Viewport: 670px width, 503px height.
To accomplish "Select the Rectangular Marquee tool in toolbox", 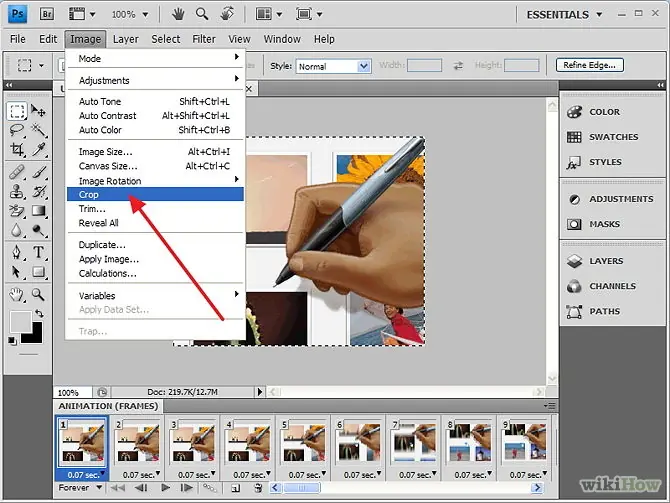I will pyautogui.click(x=17, y=111).
